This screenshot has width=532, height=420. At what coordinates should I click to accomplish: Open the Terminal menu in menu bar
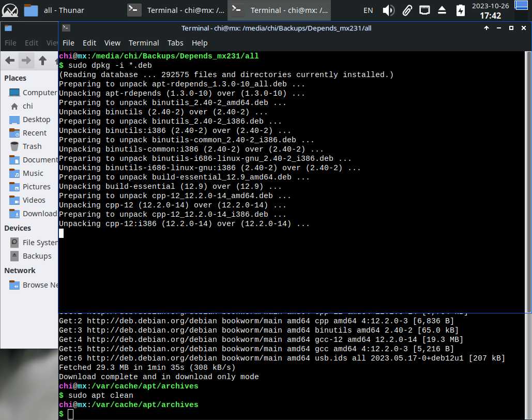[x=144, y=43]
